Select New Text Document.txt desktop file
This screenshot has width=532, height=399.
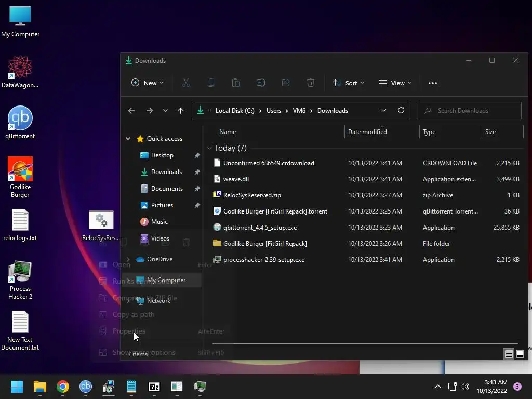20,331
